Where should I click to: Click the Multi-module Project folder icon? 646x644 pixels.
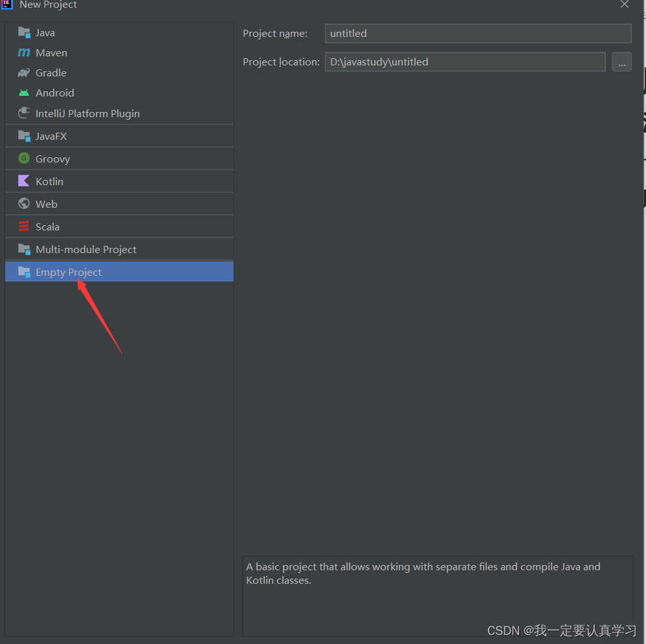[x=24, y=249]
